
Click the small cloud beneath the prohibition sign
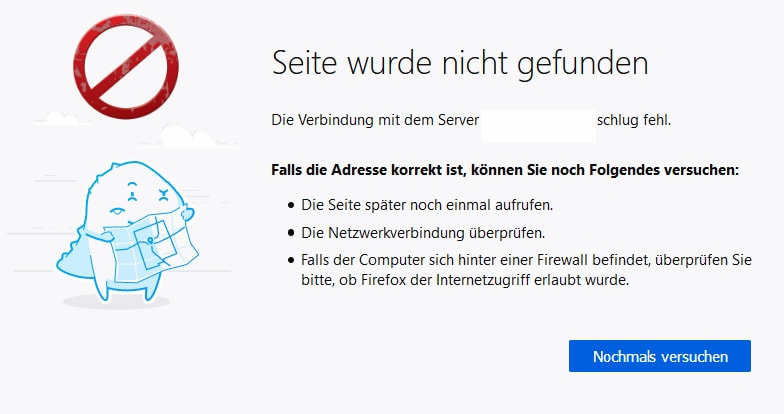coord(62,118)
